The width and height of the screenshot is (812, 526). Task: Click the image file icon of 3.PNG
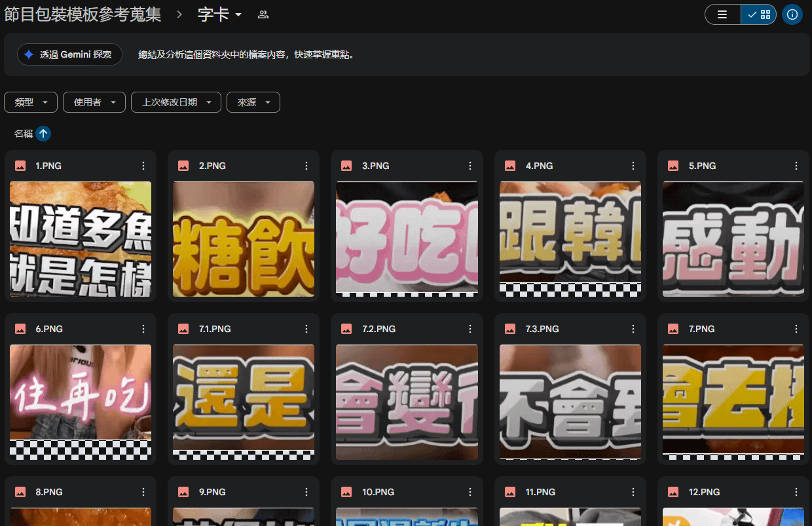click(x=346, y=166)
